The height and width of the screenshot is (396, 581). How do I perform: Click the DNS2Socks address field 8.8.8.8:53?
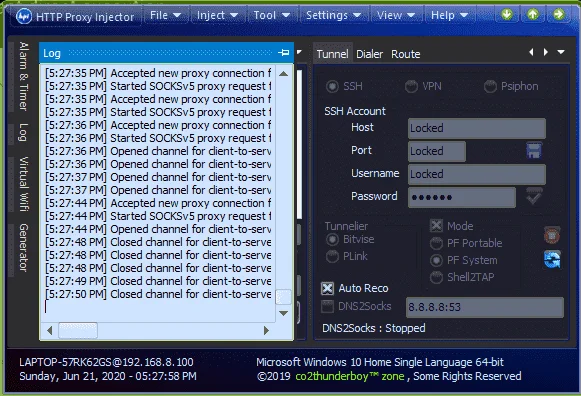485,307
